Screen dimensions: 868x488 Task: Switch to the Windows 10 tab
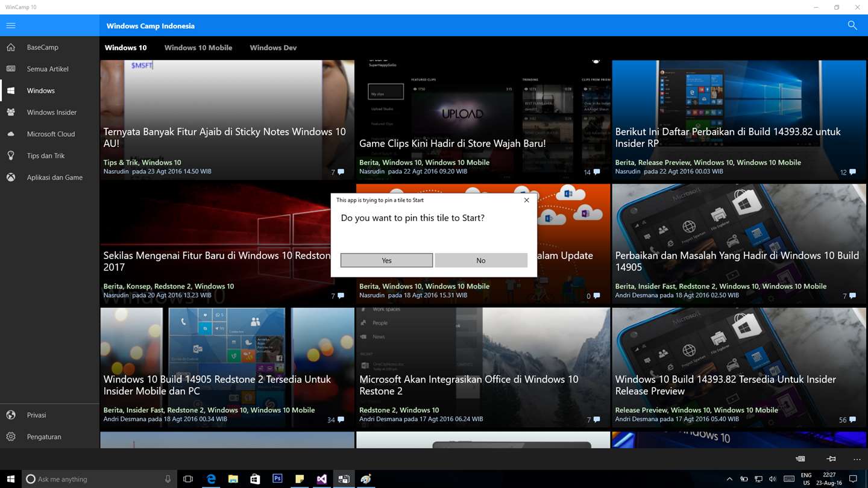click(125, 48)
